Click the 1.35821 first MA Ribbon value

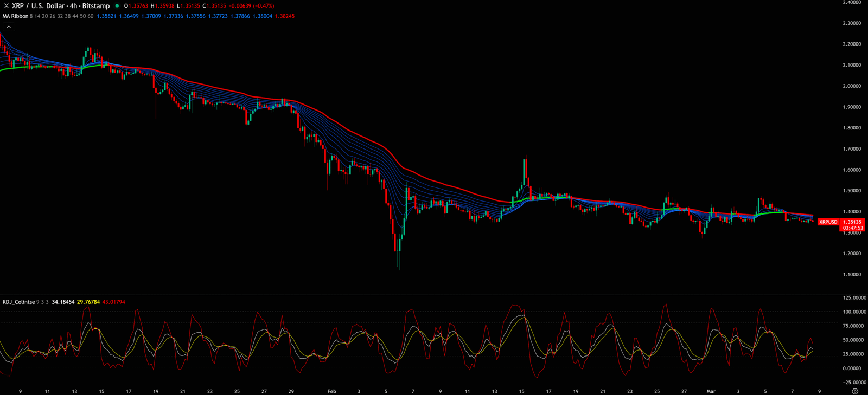[106, 16]
